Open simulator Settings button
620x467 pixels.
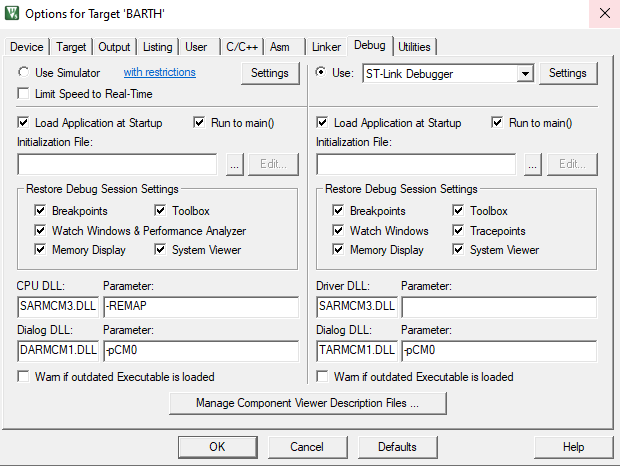tap(270, 73)
